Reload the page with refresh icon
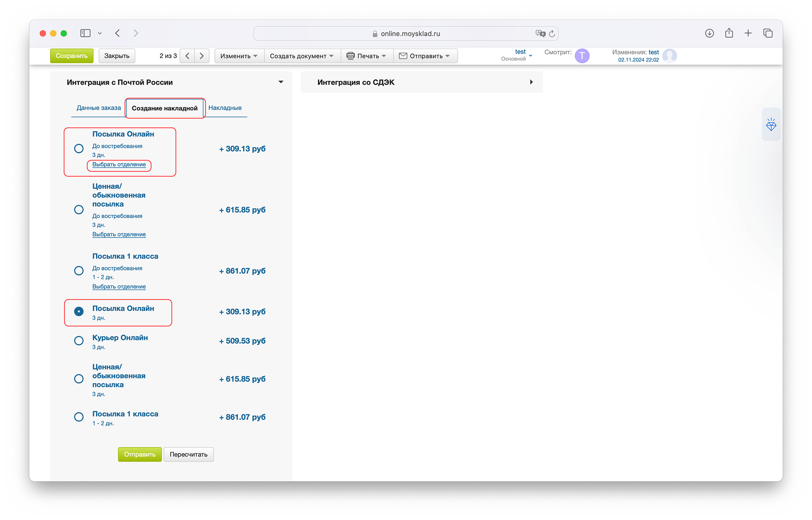The width and height of the screenshot is (812, 520). click(x=552, y=34)
